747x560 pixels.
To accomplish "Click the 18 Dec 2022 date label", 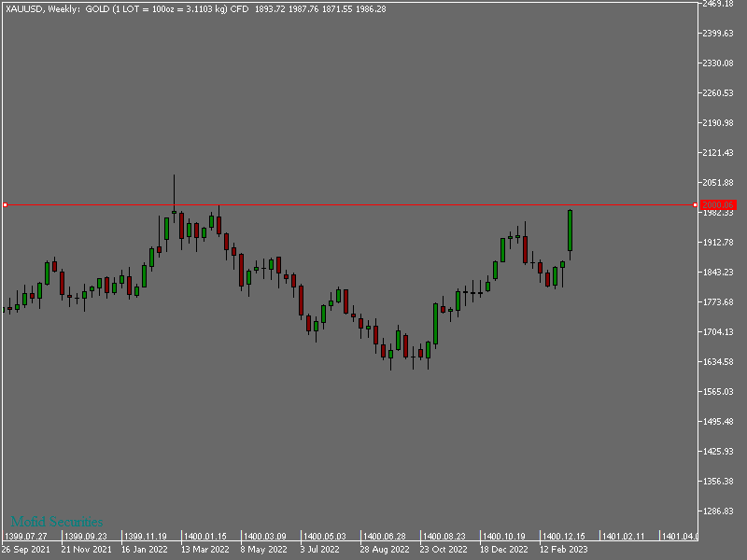I will (x=504, y=551).
